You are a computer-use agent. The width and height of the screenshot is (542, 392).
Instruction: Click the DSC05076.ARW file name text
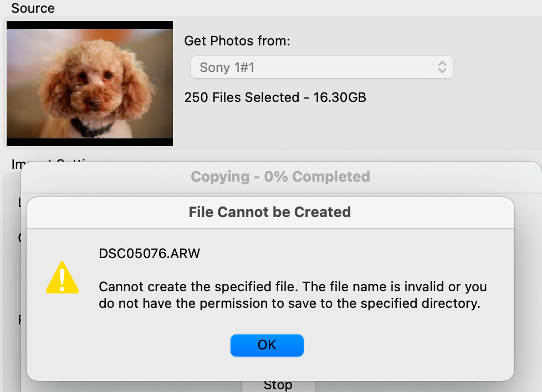[x=149, y=254]
